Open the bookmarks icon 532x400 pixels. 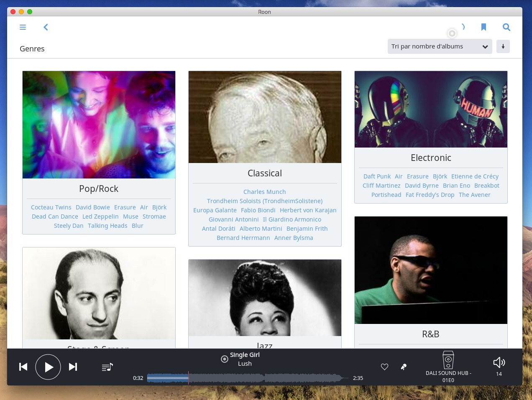pyautogui.click(x=483, y=27)
